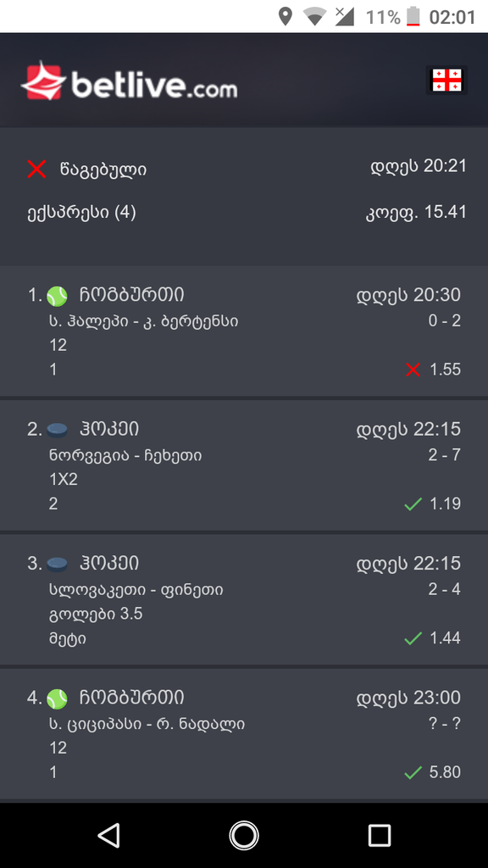Click the tennis ball icon on match 1

click(56, 295)
